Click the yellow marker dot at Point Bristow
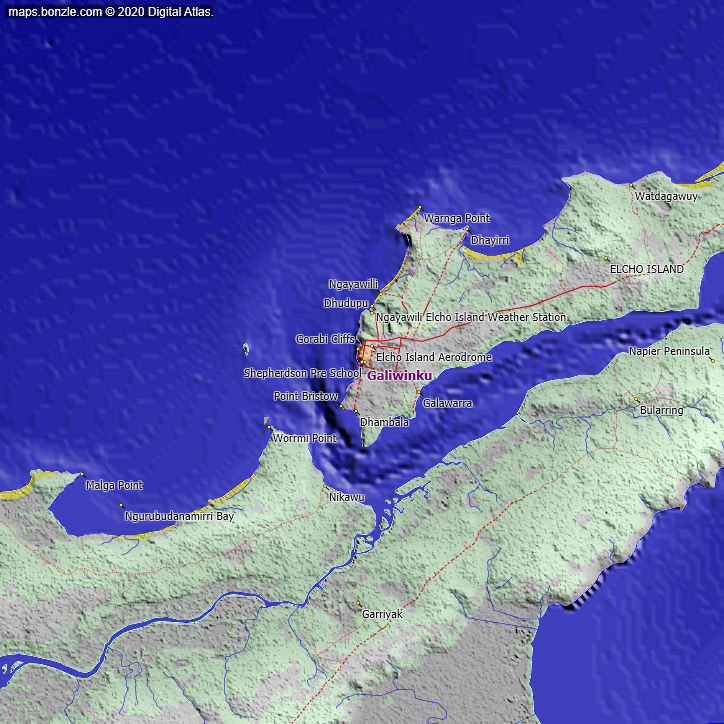Viewport: 724px width, 724px height. (x=341, y=405)
